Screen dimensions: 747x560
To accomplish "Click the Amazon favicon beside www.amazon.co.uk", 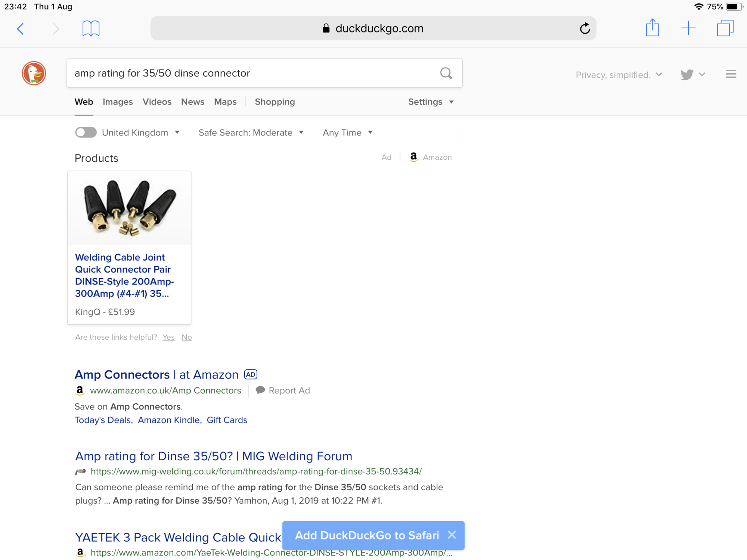I will (x=80, y=391).
